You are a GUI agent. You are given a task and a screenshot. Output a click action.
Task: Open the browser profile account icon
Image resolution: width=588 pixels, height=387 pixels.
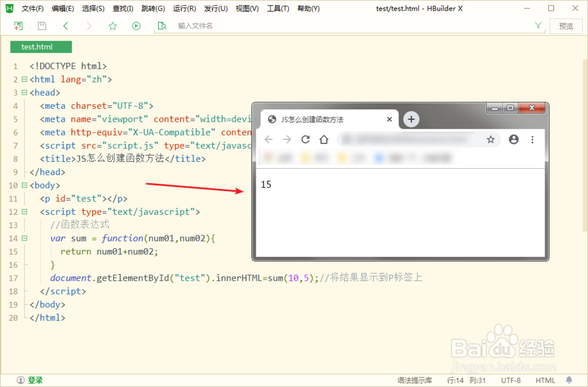pyautogui.click(x=513, y=139)
